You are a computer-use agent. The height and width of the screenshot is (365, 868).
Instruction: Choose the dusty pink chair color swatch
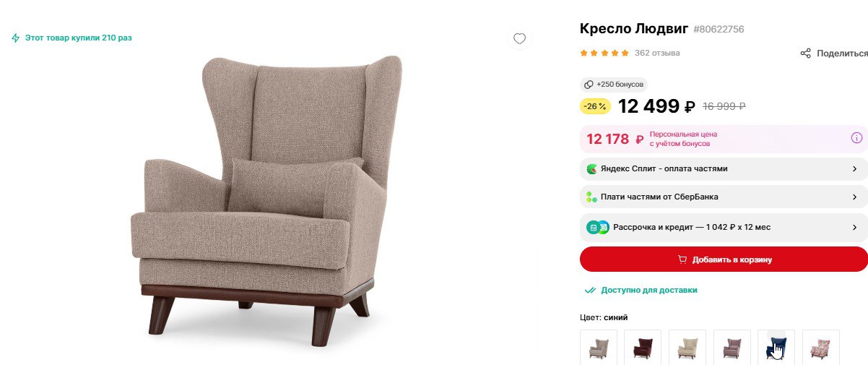[x=732, y=348]
